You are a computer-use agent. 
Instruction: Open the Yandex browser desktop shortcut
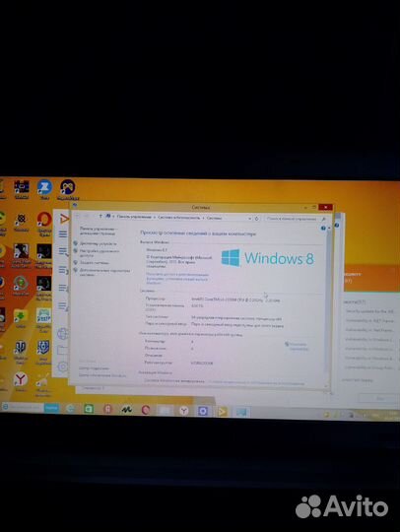tap(21, 381)
